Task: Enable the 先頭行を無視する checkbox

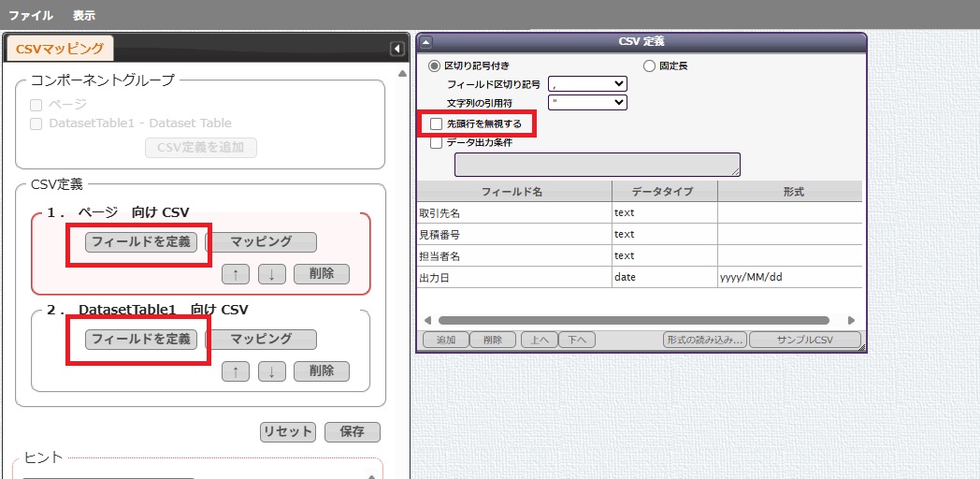Action: click(x=436, y=123)
